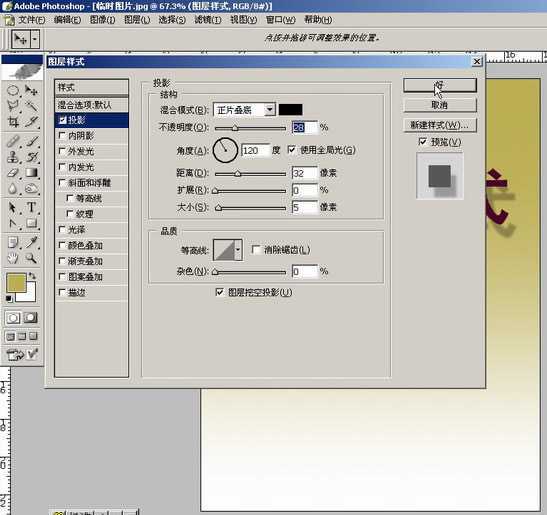Screen dimensions: 547x515
Task: Enable the 光泽 satin checkbox
Action: pyautogui.click(x=62, y=229)
